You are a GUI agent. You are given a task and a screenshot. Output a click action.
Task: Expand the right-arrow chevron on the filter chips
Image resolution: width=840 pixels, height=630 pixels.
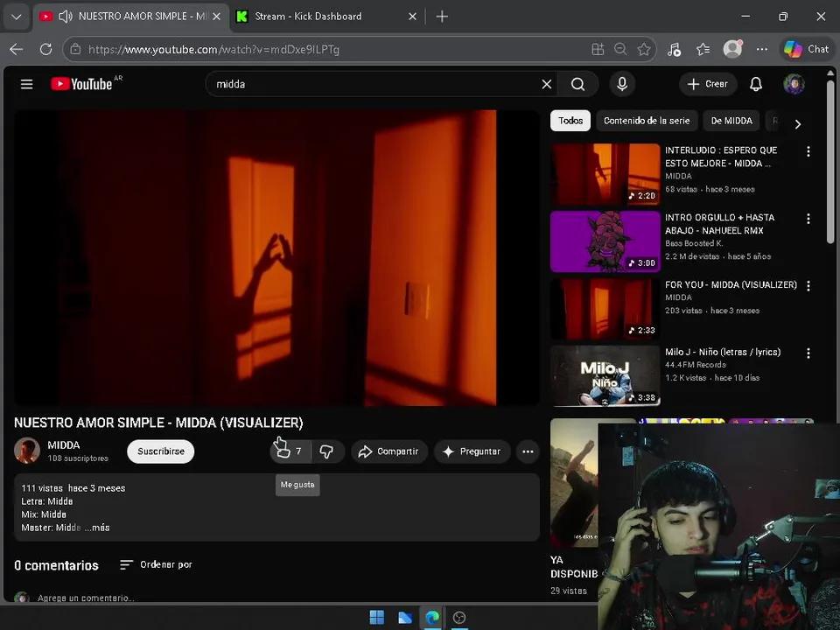pos(797,123)
